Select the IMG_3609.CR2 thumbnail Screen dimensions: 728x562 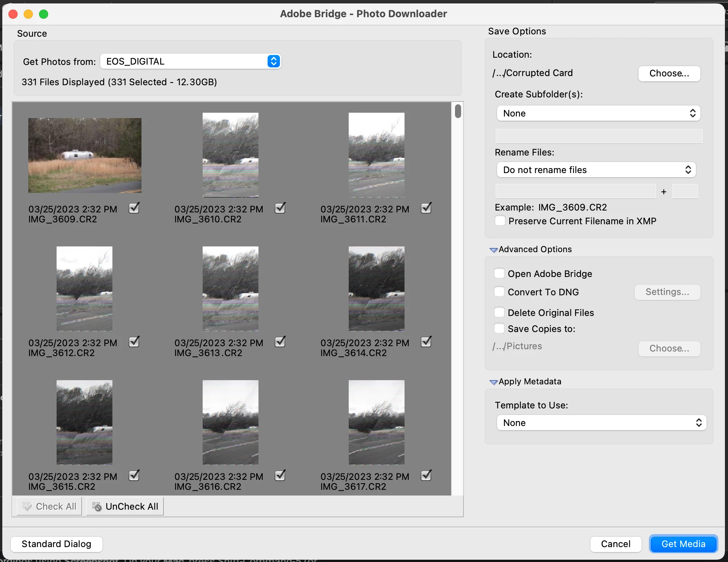[x=85, y=155]
